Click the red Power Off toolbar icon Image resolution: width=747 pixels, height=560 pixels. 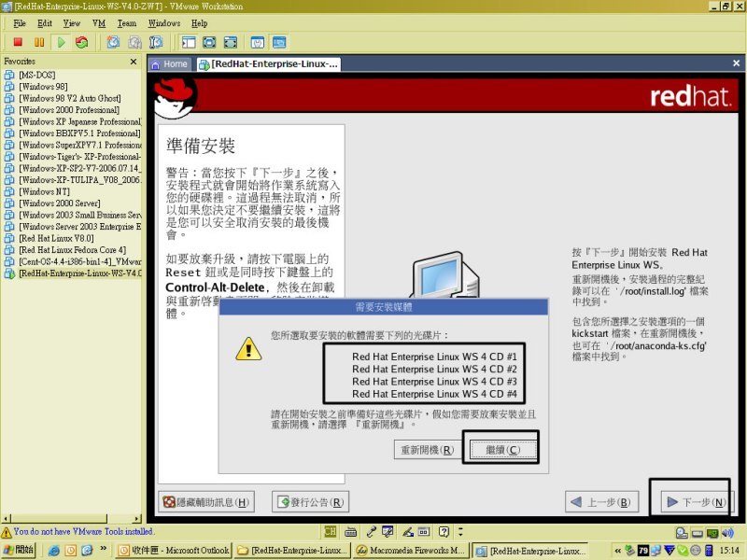18,42
